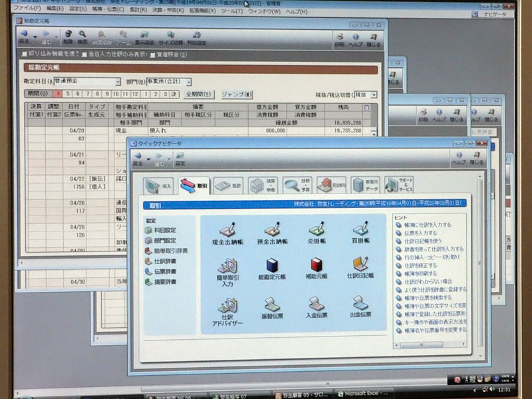Click the ヒント panel horizontal scrollbar
The image size is (532, 399).
pyautogui.click(x=430, y=344)
